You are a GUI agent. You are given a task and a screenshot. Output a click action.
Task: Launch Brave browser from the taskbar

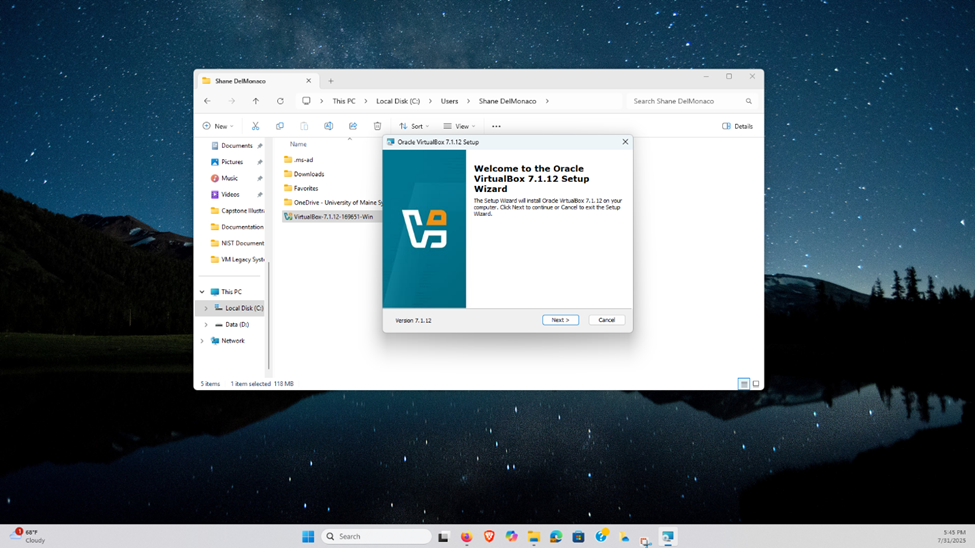click(x=489, y=537)
